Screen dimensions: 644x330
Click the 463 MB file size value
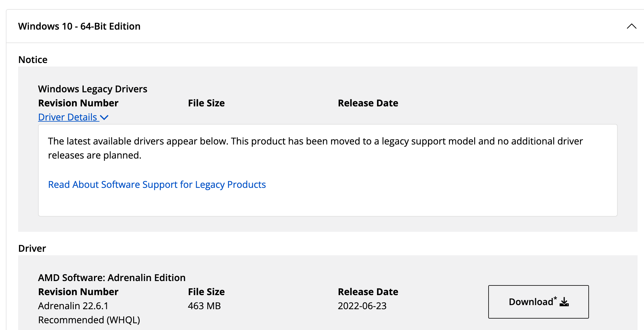coord(204,306)
